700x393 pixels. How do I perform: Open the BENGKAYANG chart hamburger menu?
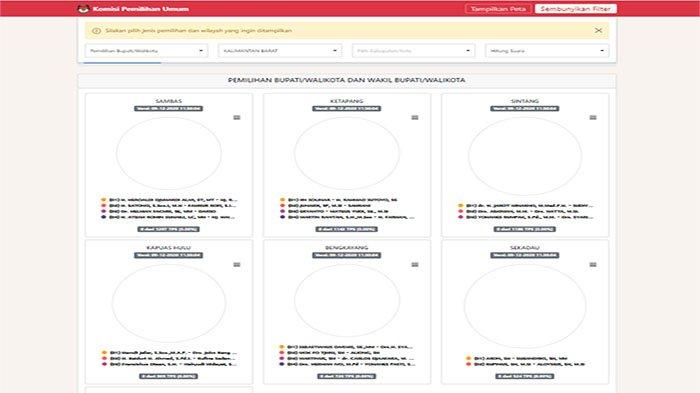click(x=415, y=265)
